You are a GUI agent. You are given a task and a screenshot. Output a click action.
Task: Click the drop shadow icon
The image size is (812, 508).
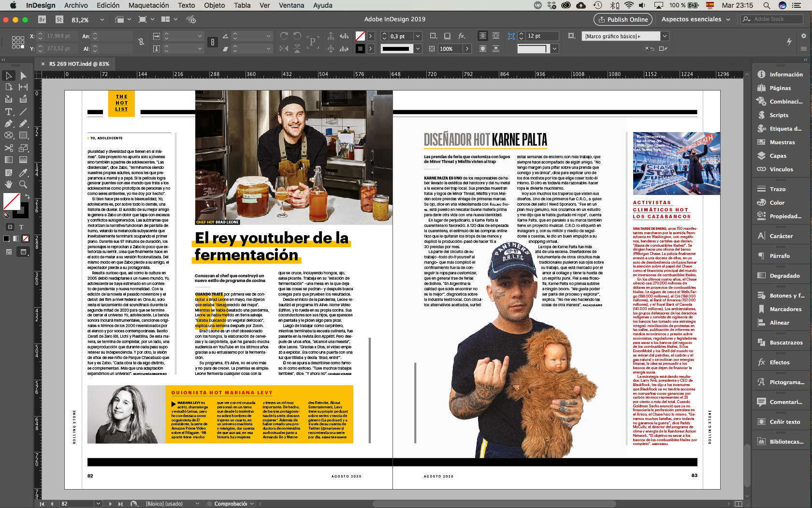pos(448,36)
